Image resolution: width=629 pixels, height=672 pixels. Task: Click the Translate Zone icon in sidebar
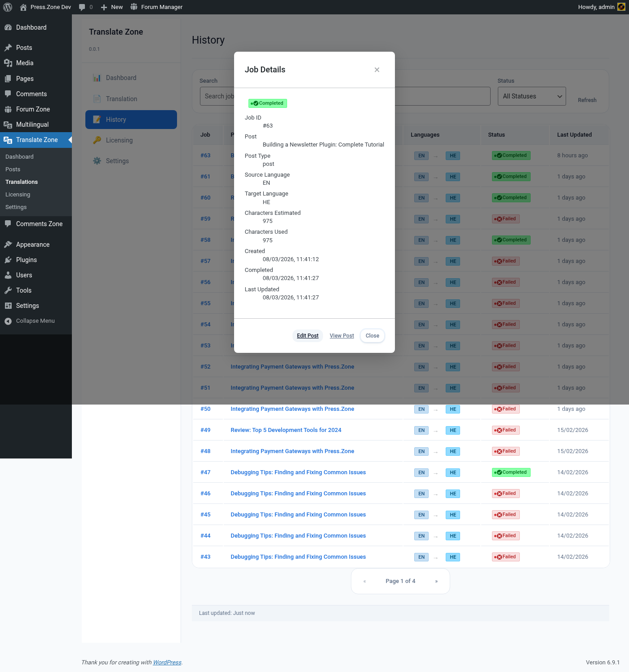point(8,140)
